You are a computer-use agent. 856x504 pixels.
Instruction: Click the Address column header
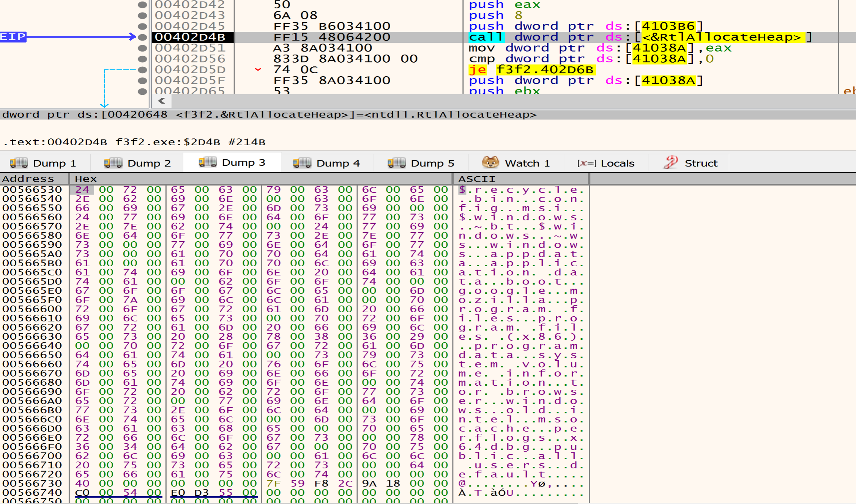click(x=28, y=179)
